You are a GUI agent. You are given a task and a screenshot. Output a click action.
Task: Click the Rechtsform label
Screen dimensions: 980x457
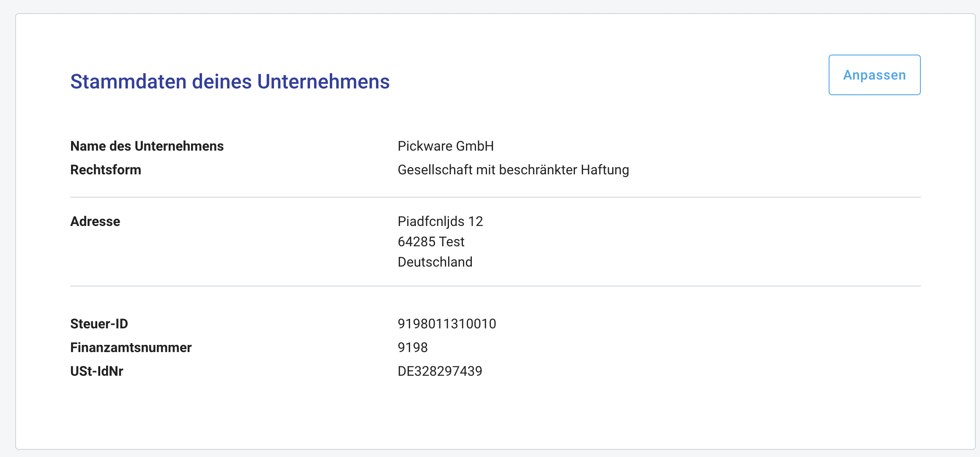[x=106, y=170]
